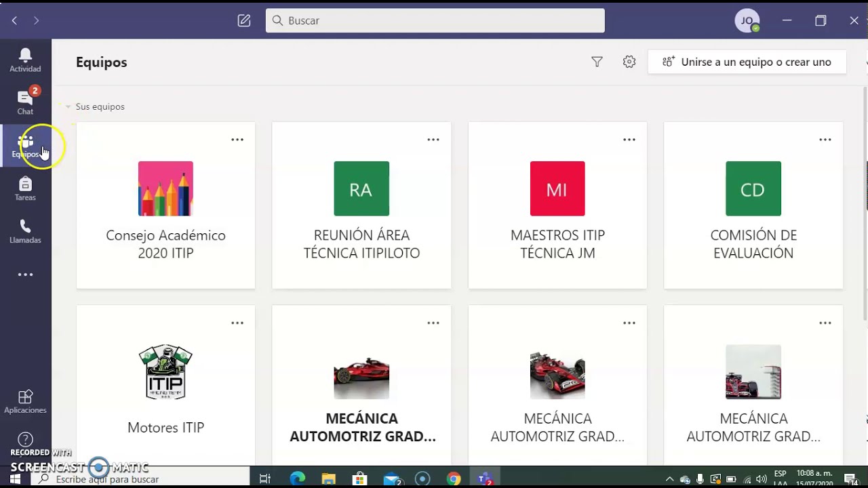More options for MAESTROS ITIP TÉCNICA JM

pos(629,140)
